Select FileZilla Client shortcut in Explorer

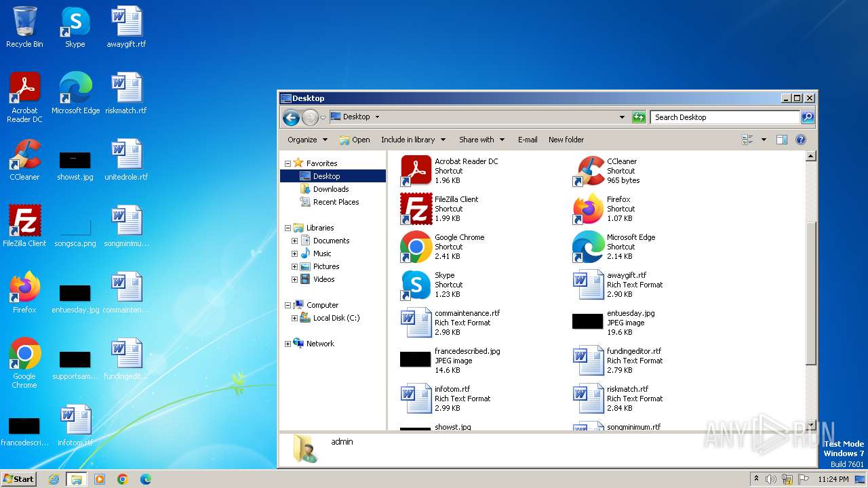[x=439, y=209]
